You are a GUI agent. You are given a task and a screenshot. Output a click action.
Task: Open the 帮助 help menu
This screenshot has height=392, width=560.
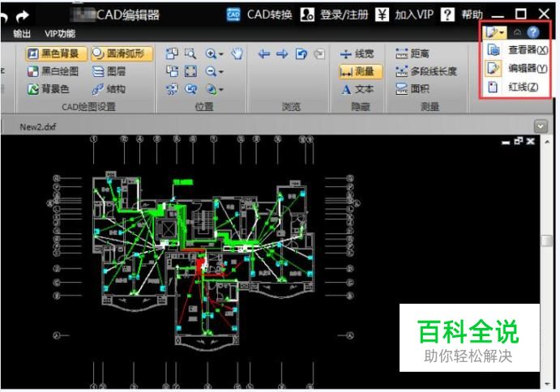461,15
